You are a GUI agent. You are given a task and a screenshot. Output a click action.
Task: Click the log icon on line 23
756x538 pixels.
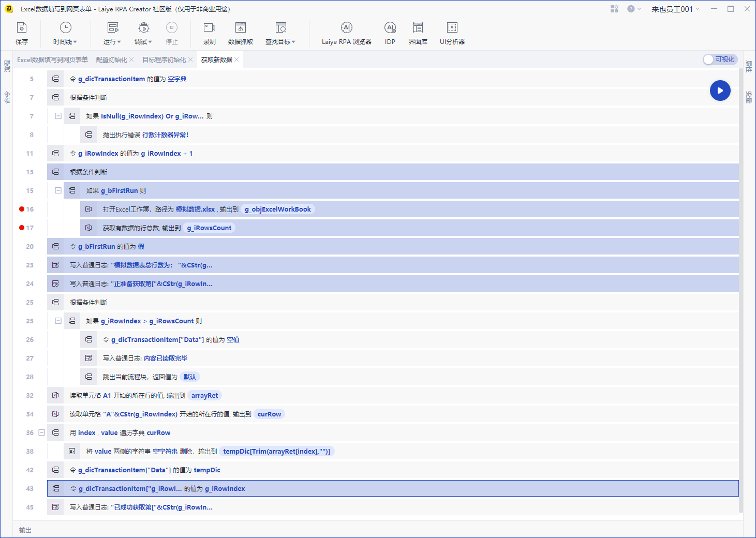point(55,265)
